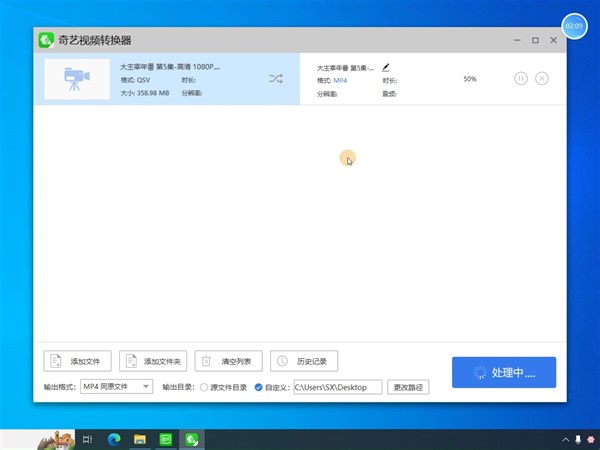Click the 添加文件夹 button
The width and height of the screenshot is (600, 450).
pos(153,361)
